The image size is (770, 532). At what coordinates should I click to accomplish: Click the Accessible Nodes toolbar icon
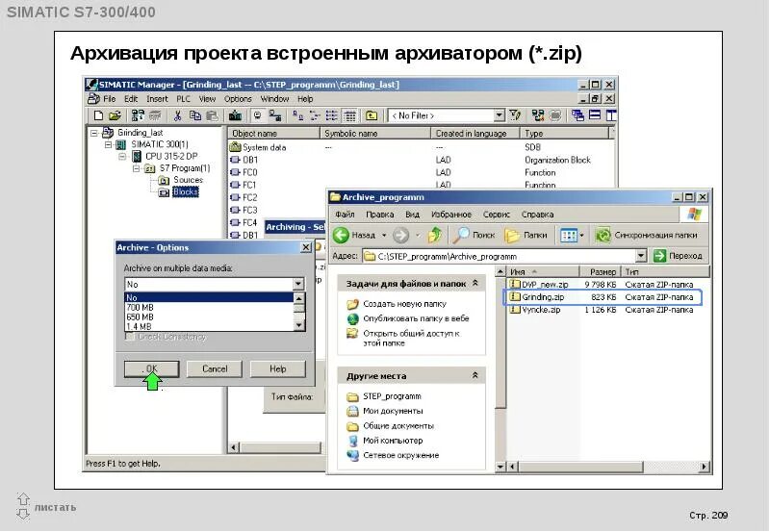(x=138, y=115)
